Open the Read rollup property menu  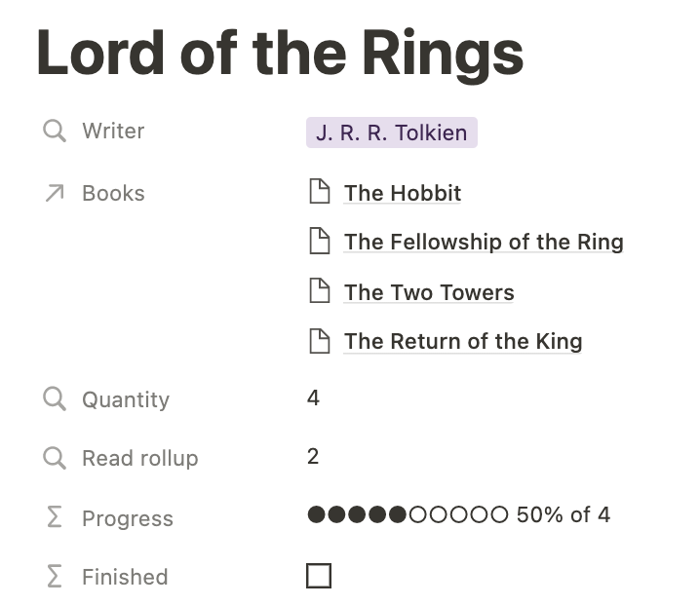pos(140,458)
